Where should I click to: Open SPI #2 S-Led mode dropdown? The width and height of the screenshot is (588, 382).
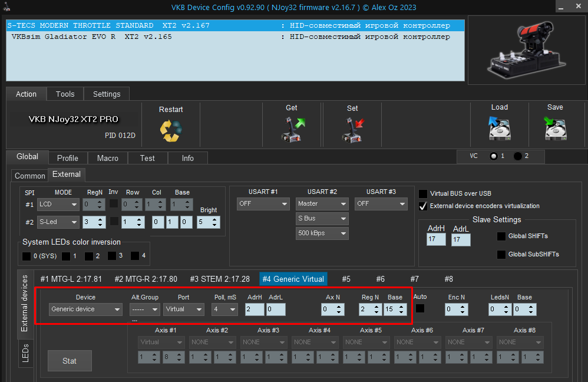(x=58, y=222)
